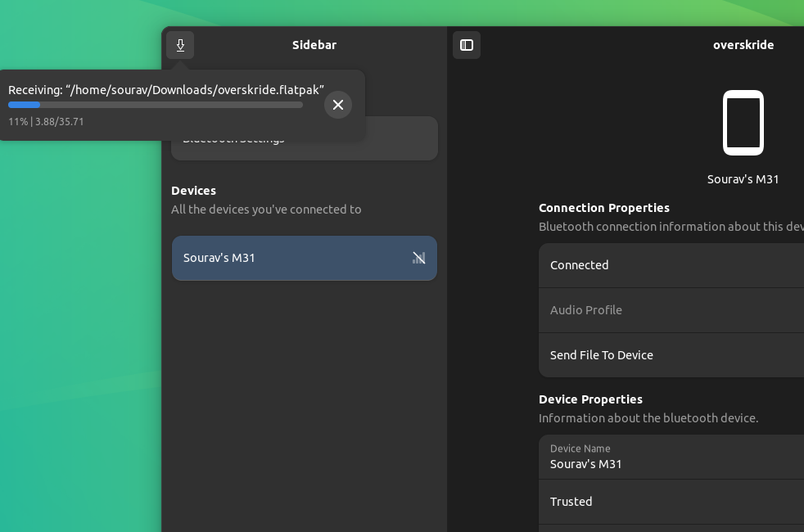Click inside the Device Name field
Image resolution: width=804 pixels, height=532 pixels.
tap(639, 464)
